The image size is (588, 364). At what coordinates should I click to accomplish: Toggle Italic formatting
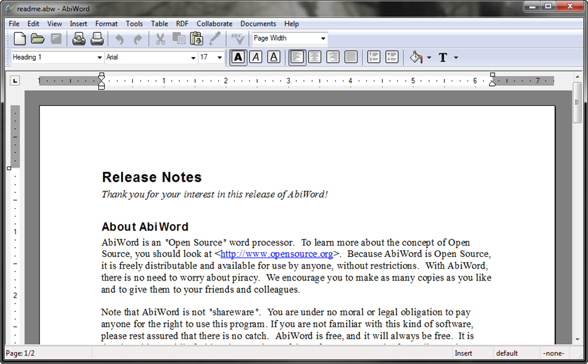(x=256, y=58)
